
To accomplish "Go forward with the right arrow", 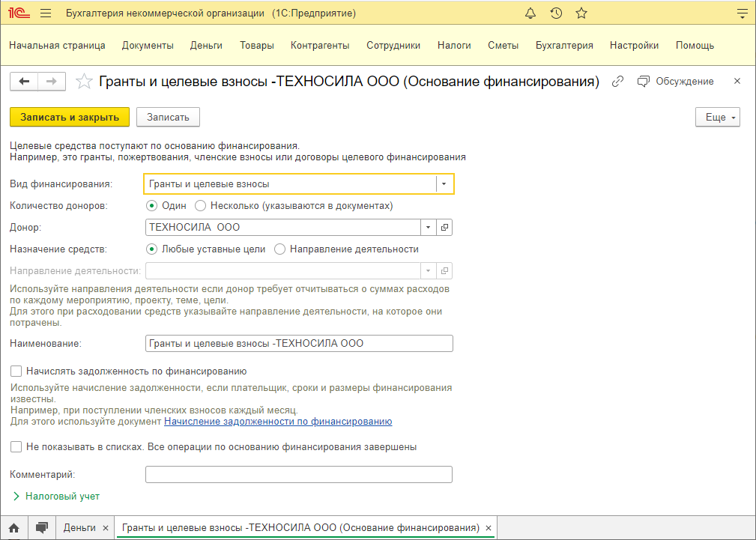I will coord(52,82).
